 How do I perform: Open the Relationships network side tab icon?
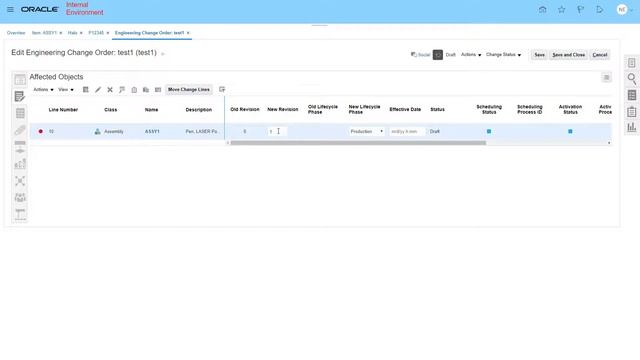tap(20, 181)
